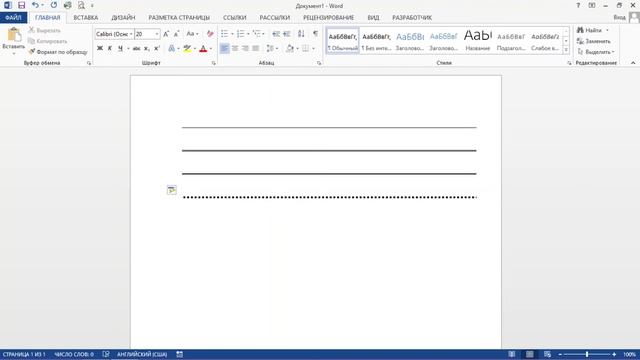Adjust the zoom slider

pos(587,354)
